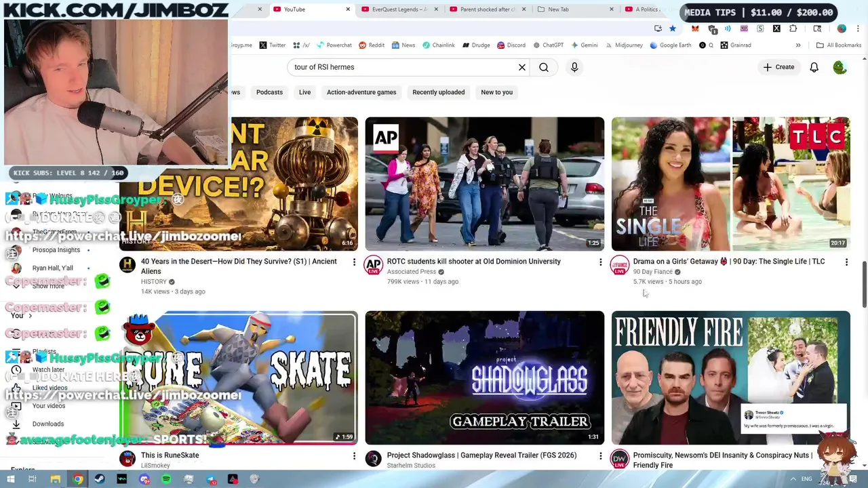Clear the YouTube search box text
This screenshot has height=488, width=868.
(x=522, y=67)
